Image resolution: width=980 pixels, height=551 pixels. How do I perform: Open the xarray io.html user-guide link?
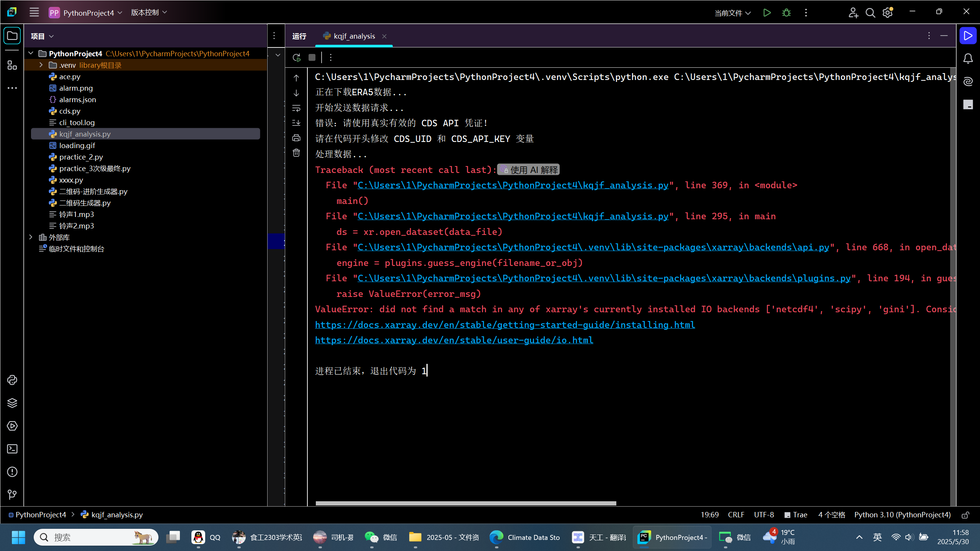click(454, 340)
